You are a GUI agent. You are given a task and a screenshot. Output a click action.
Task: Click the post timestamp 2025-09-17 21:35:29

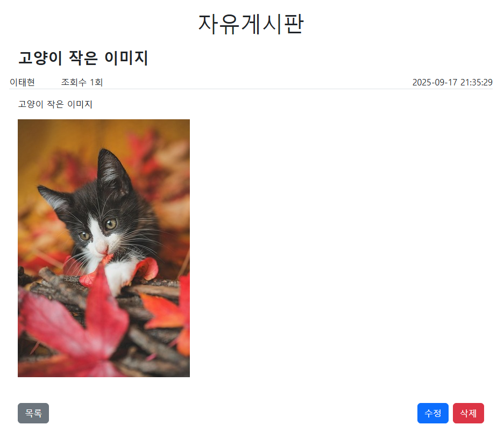point(452,82)
